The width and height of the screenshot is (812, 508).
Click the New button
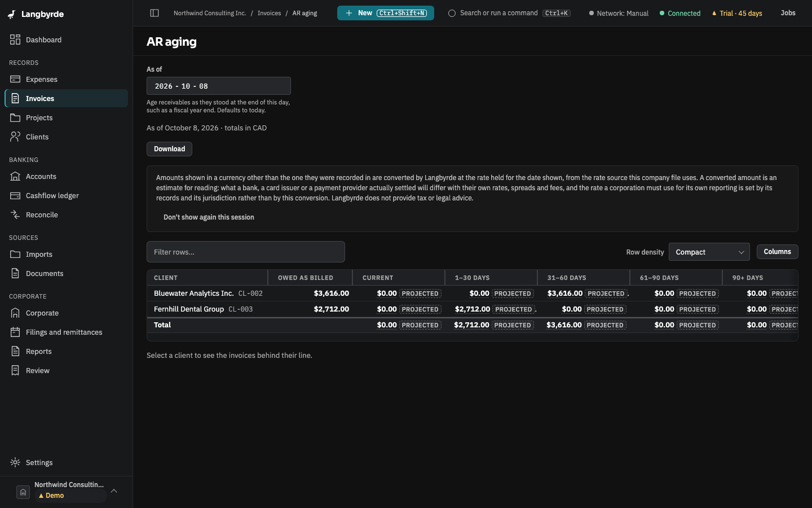386,13
